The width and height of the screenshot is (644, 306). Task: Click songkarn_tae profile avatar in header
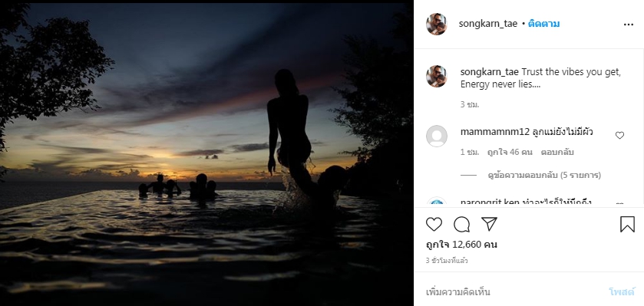pyautogui.click(x=436, y=25)
